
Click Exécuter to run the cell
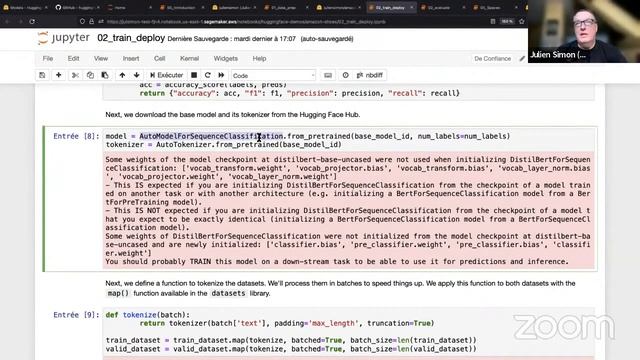(167, 75)
